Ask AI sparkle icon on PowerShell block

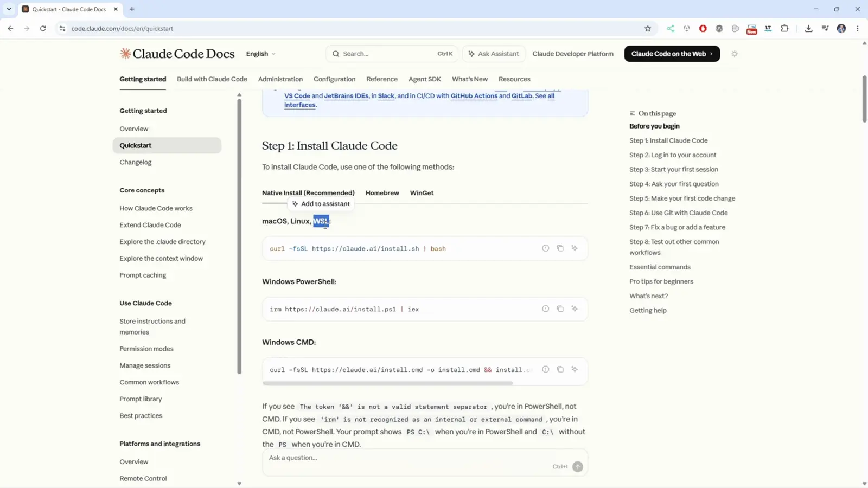click(x=575, y=309)
